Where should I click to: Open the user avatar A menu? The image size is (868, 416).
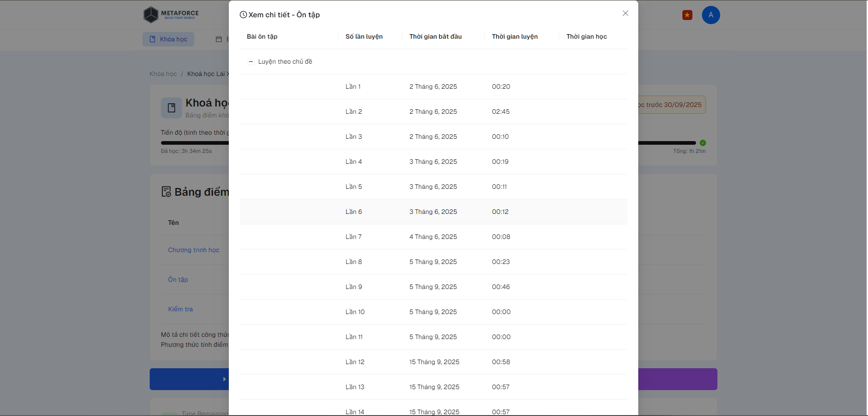[x=711, y=15]
